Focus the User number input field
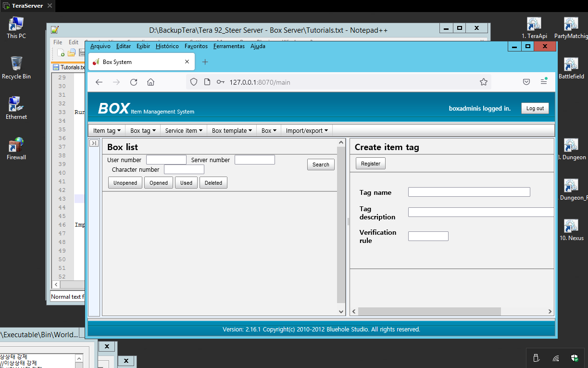Image resolution: width=588 pixels, height=368 pixels. (166, 160)
